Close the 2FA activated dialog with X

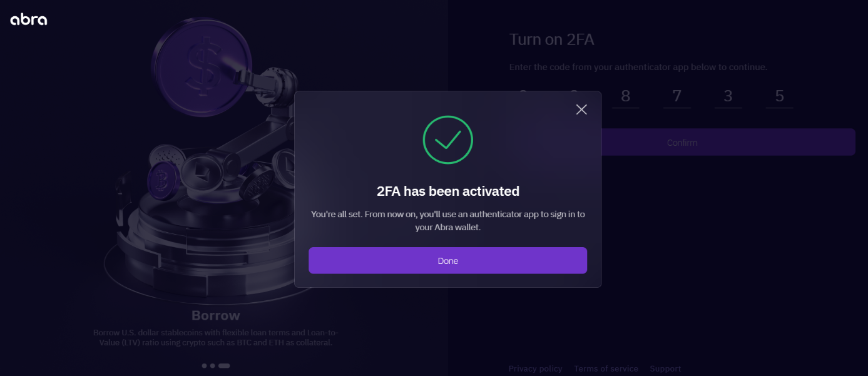(581, 109)
